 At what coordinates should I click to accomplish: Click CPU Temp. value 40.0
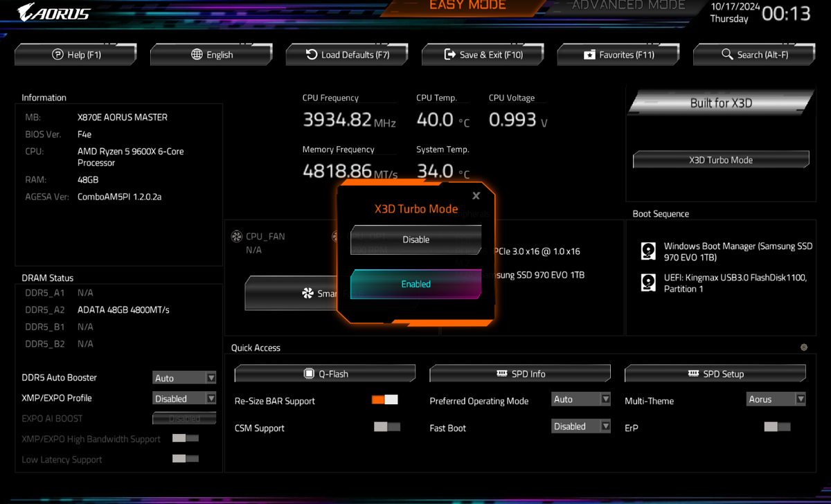[435, 120]
